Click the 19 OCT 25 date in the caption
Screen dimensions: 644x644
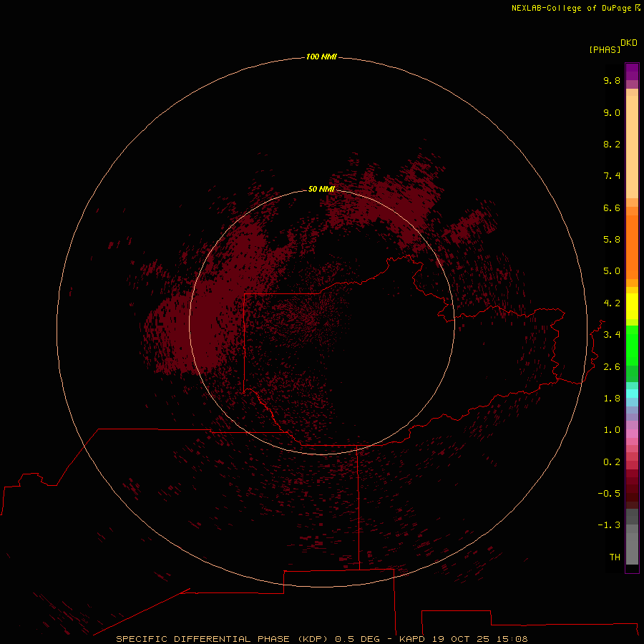461,639
